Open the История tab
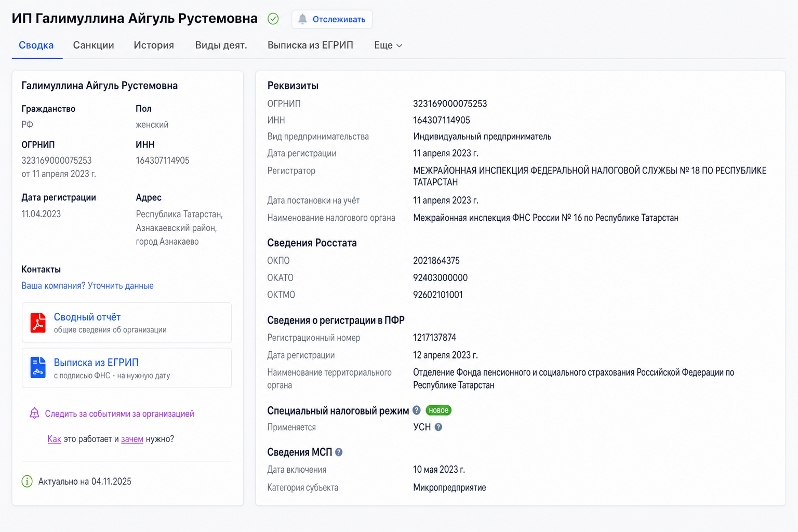The width and height of the screenshot is (798, 532). [x=154, y=45]
